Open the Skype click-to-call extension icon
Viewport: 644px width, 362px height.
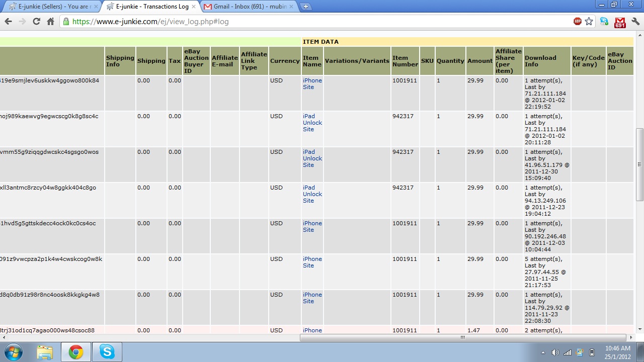tap(604, 22)
